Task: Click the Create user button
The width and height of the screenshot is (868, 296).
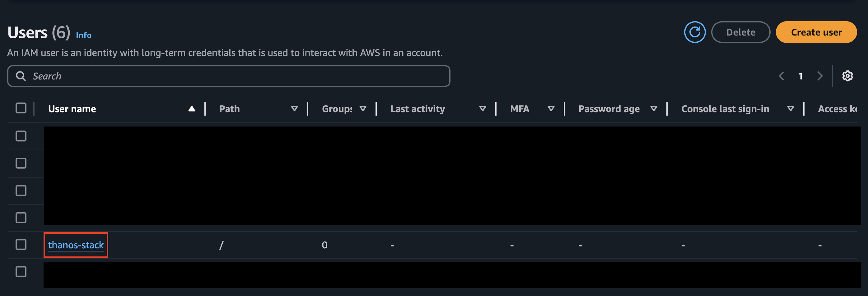Action: click(816, 32)
